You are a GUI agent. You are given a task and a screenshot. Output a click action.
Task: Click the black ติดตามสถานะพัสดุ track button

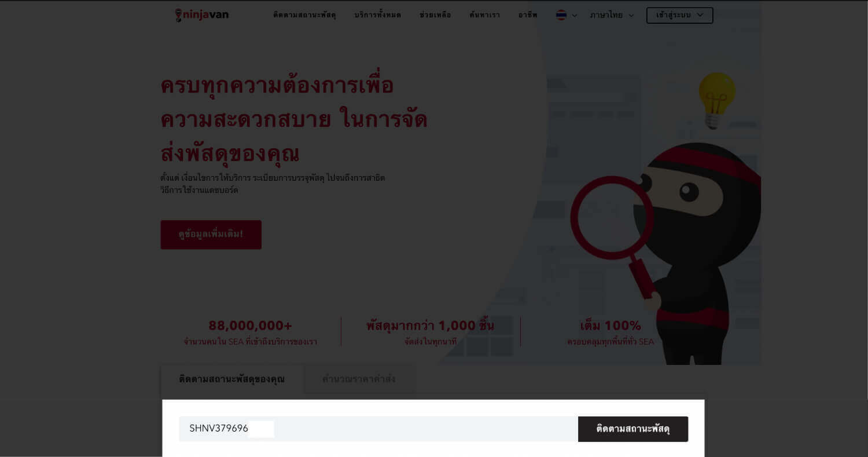pyautogui.click(x=633, y=429)
